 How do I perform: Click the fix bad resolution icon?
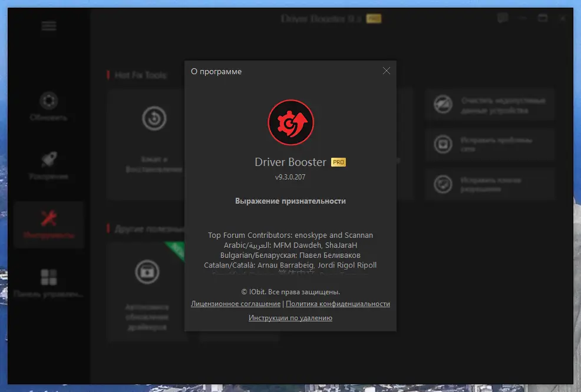(x=443, y=184)
